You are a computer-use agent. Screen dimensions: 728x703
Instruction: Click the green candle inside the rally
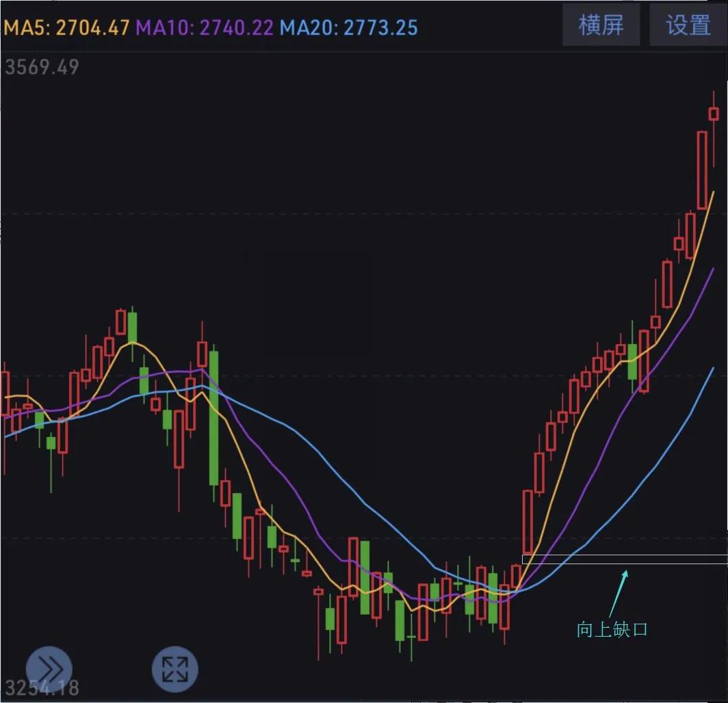(x=632, y=362)
